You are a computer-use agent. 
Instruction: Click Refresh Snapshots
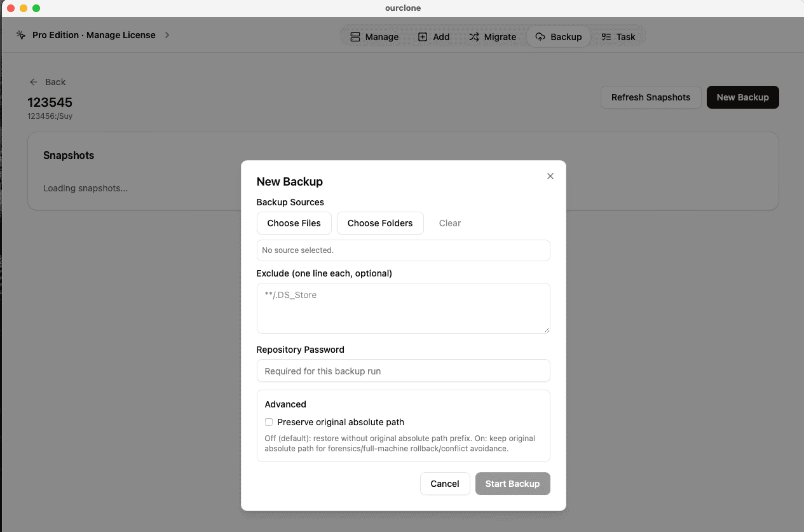pos(650,97)
